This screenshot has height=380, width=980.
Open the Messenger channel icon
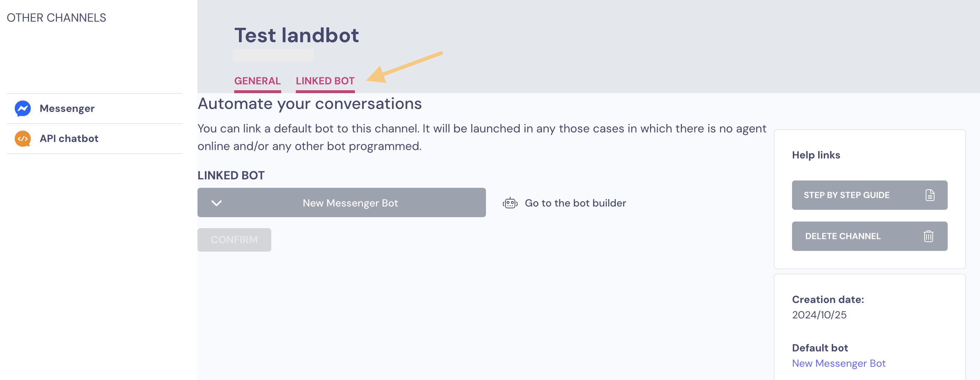[x=23, y=109]
